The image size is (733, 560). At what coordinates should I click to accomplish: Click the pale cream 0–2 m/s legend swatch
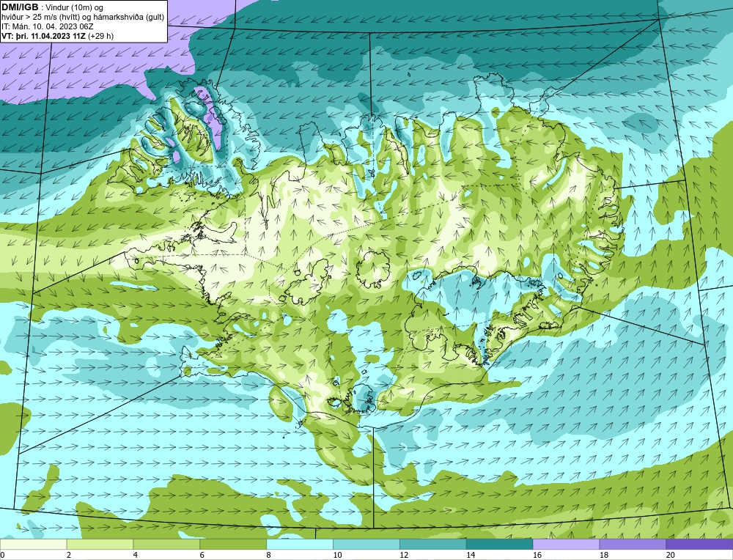click(x=34, y=544)
